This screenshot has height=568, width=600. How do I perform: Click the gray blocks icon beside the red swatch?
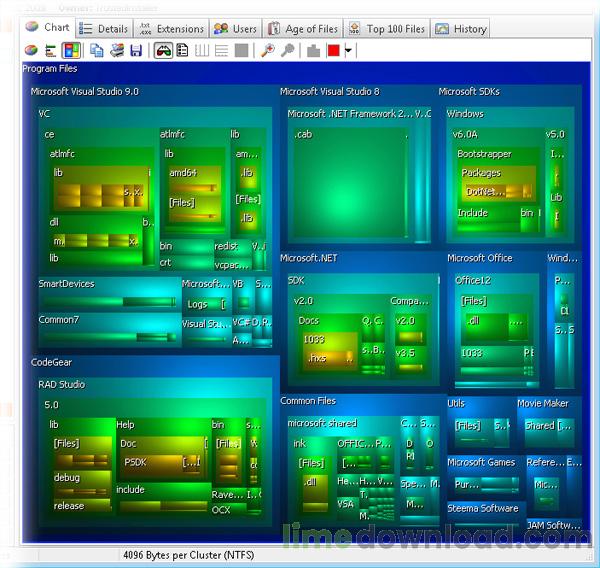pos(313,50)
